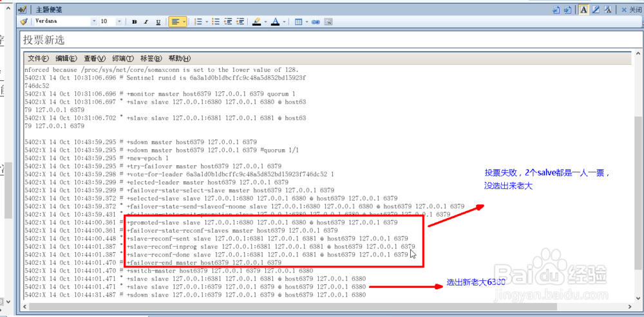Open the 帮助(H) menu
Image resolution: width=644 pixels, height=317 pixels.
coord(180,59)
